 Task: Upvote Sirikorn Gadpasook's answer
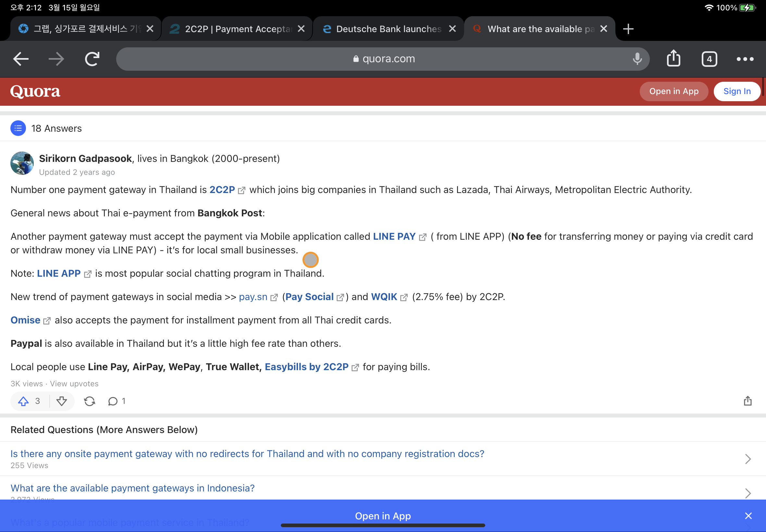click(x=23, y=401)
